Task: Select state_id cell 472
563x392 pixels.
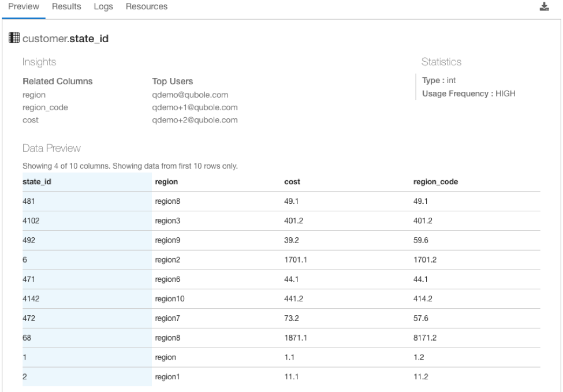Action: click(x=29, y=318)
